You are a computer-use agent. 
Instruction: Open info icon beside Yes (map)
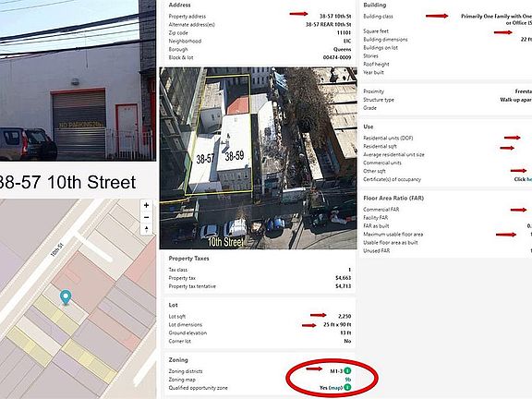coord(347,387)
